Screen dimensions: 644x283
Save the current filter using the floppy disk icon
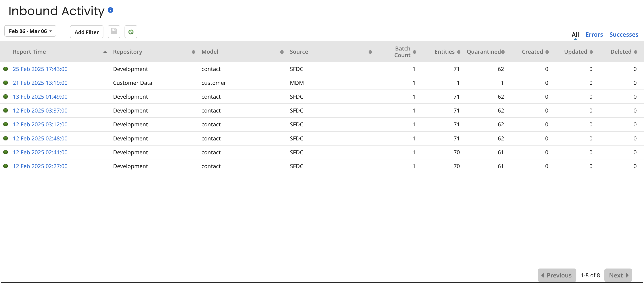(x=114, y=32)
